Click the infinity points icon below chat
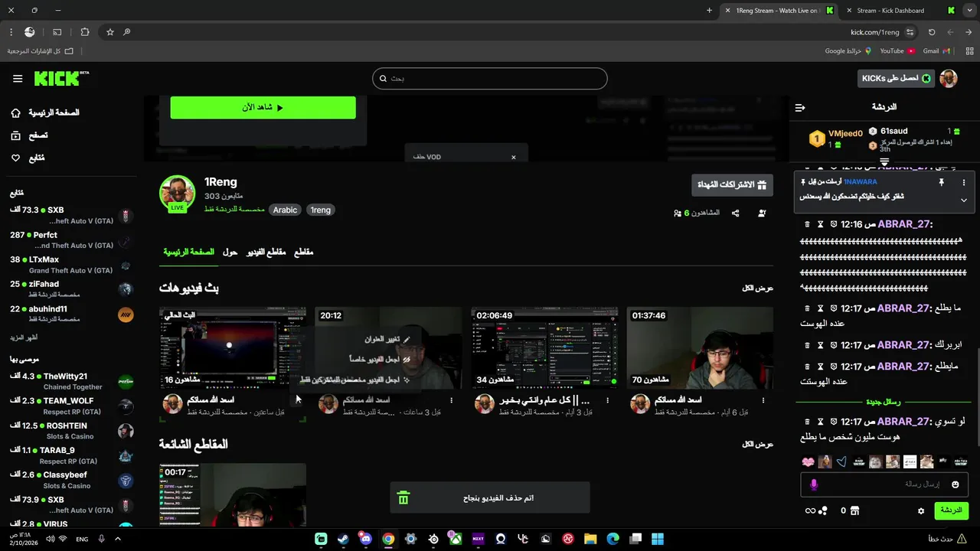The width and height of the screenshot is (980, 551). pos(810,510)
